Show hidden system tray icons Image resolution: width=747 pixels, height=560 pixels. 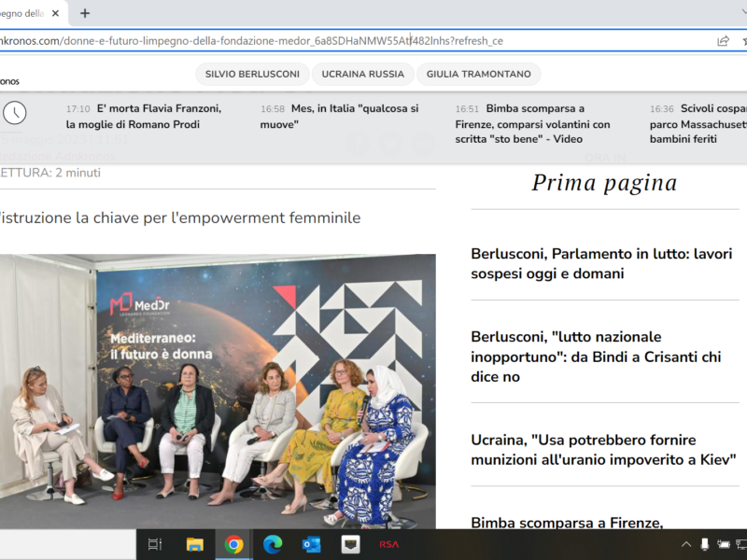click(x=686, y=544)
